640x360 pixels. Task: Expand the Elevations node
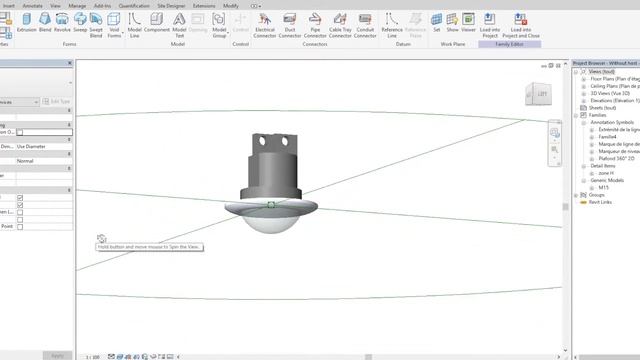(x=584, y=100)
